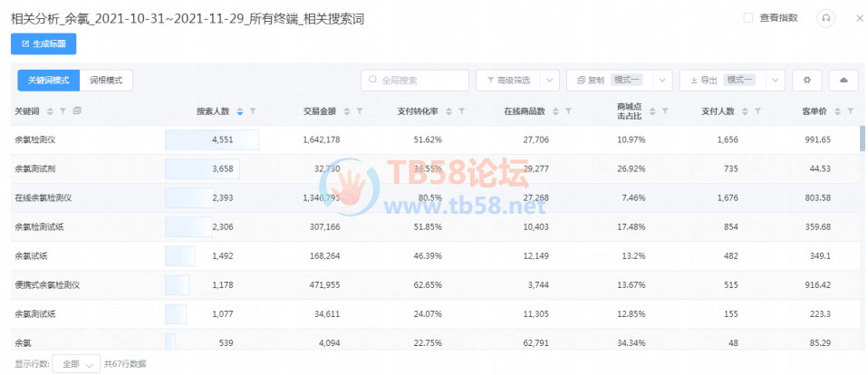Image resolution: width=868 pixels, height=375 pixels.
Task: Click the cloud icon button
Action: coord(844,81)
